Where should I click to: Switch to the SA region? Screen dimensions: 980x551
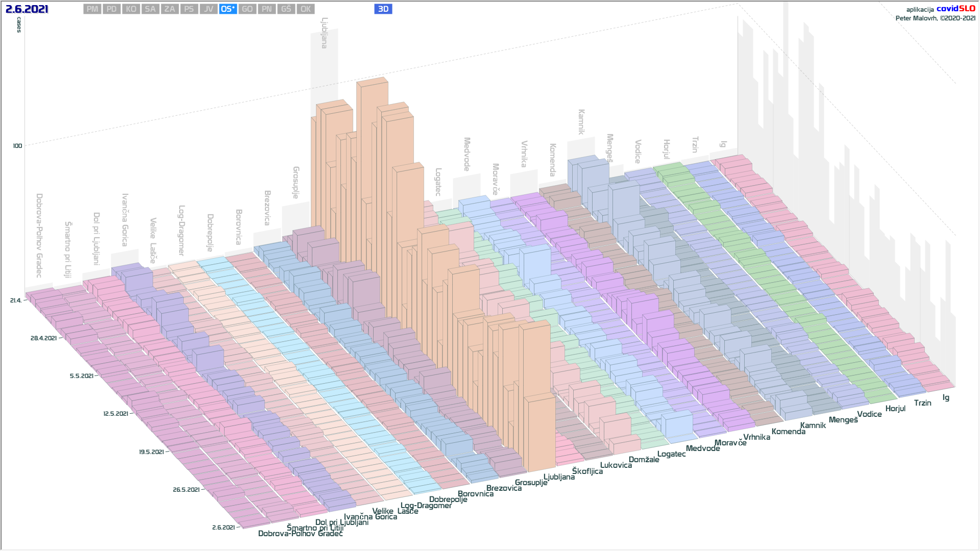pos(150,9)
